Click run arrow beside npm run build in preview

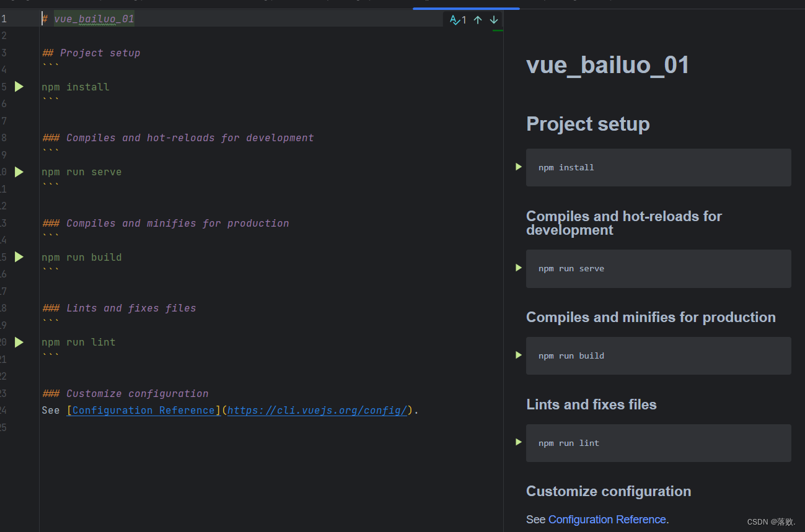tap(519, 355)
